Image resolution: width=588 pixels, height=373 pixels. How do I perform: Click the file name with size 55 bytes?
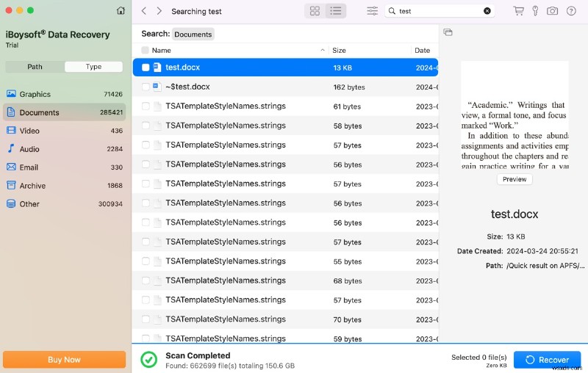click(226, 261)
